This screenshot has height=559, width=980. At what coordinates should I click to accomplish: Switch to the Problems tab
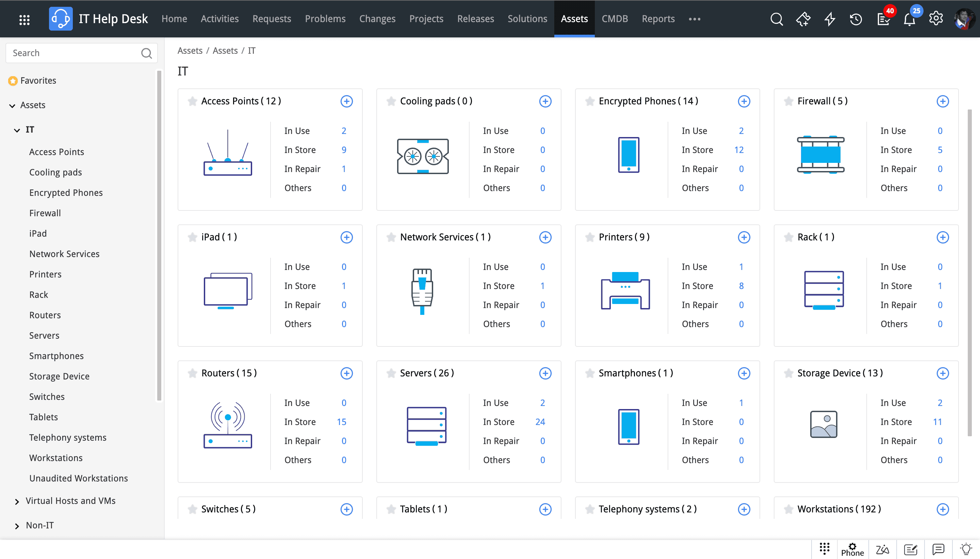325,19
